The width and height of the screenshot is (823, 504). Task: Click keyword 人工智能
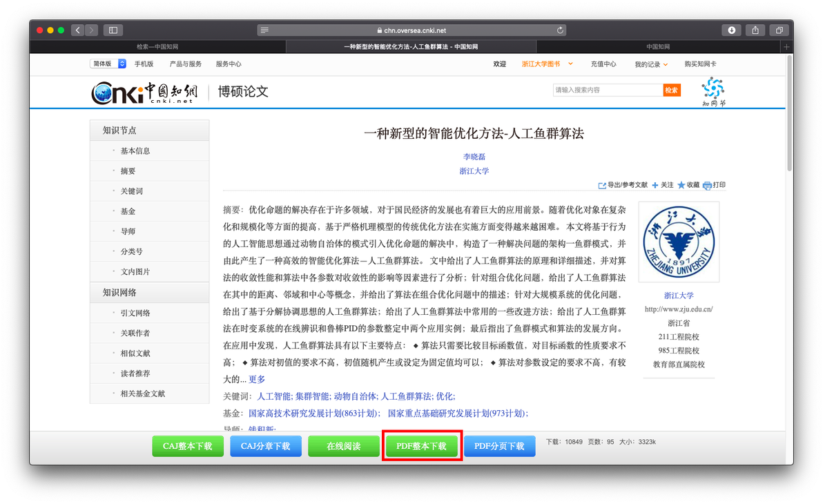pyautogui.click(x=273, y=396)
